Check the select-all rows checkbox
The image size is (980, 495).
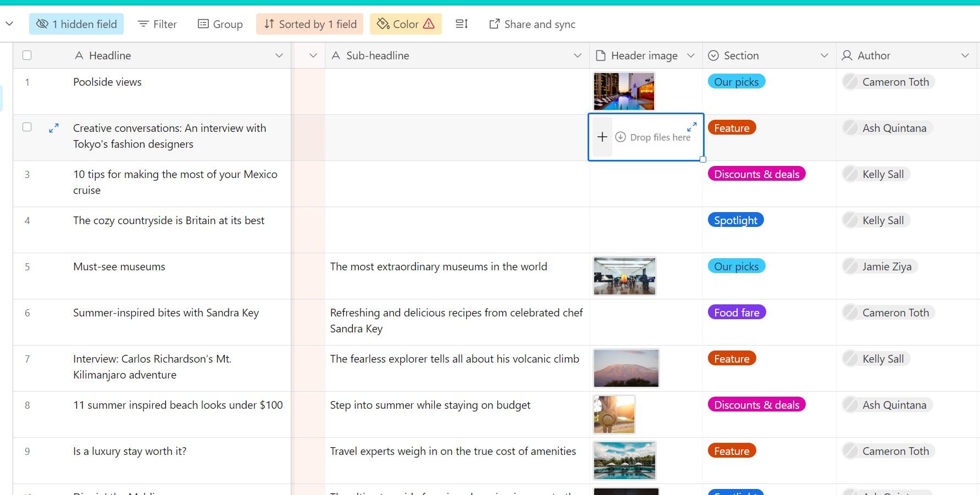coord(27,55)
